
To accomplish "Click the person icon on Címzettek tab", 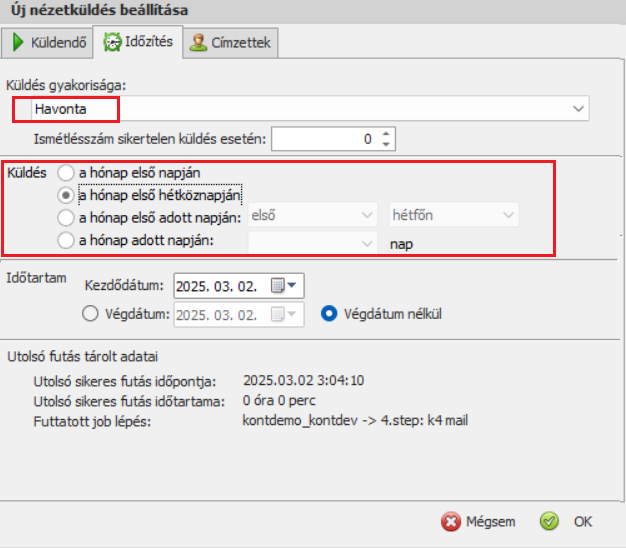I will point(199,43).
